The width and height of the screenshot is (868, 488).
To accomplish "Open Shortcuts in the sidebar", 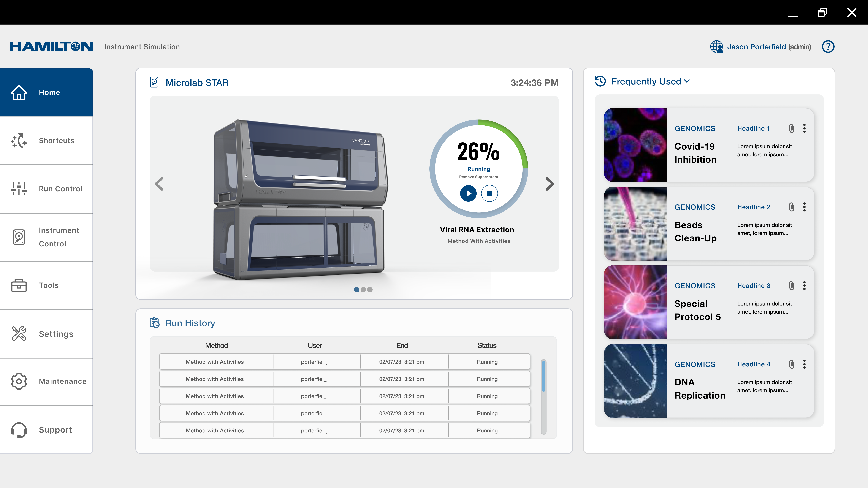I will (47, 140).
